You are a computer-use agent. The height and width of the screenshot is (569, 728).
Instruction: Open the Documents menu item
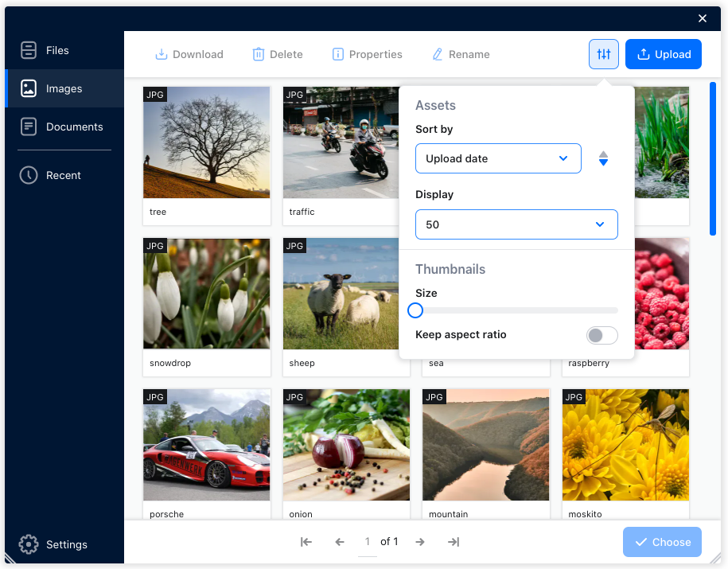(64, 127)
